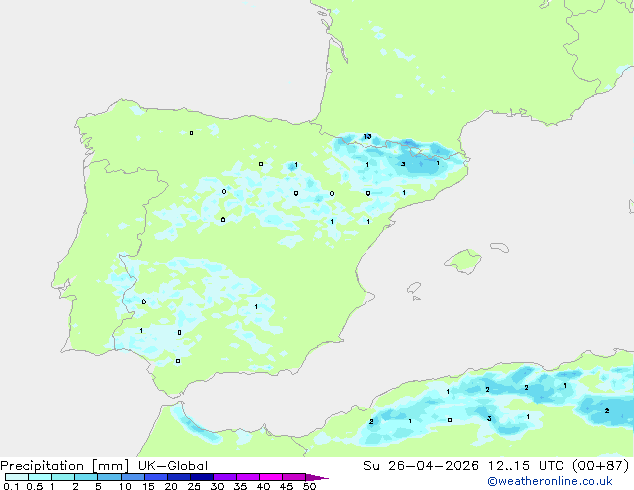Click the '0.5' legend label
634x490 pixels.
point(34,486)
